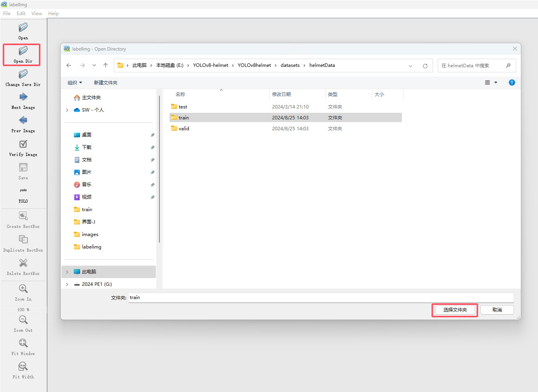Select the Fit Window tool
Screen dimensions: 538x392
(x=23, y=343)
